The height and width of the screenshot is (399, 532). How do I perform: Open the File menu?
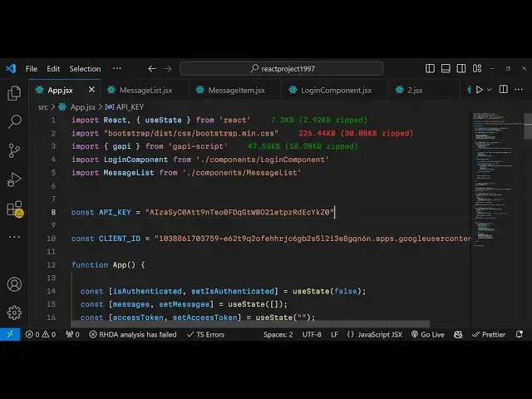pos(32,68)
